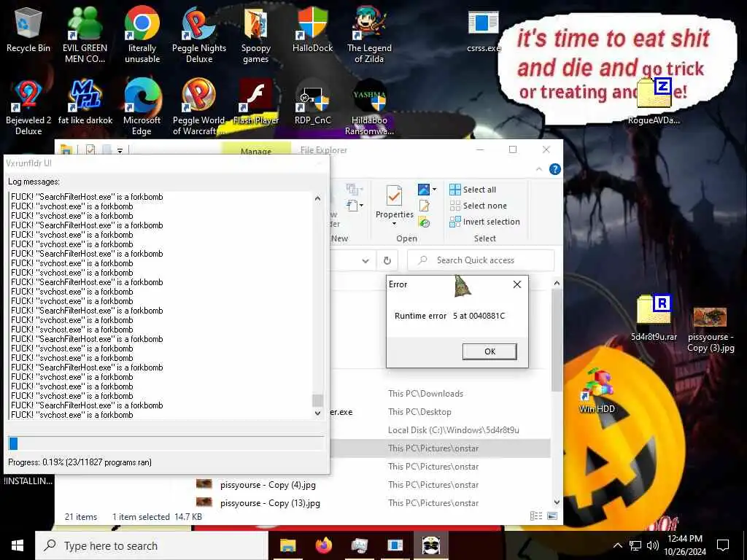This screenshot has height=560, width=747.
Task: Refresh the File Explorer location
Action: (x=387, y=260)
